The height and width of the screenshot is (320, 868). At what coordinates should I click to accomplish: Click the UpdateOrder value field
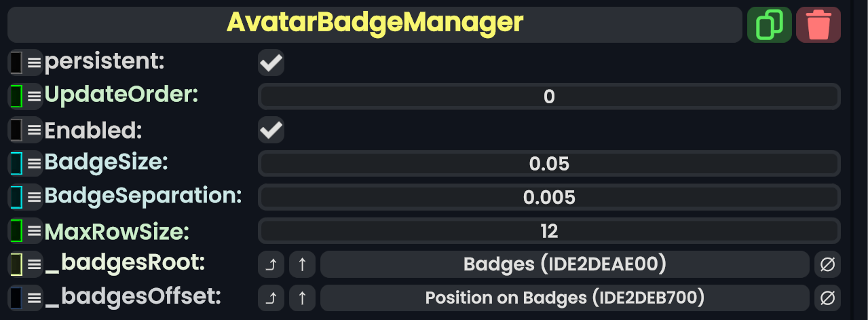coord(549,96)
